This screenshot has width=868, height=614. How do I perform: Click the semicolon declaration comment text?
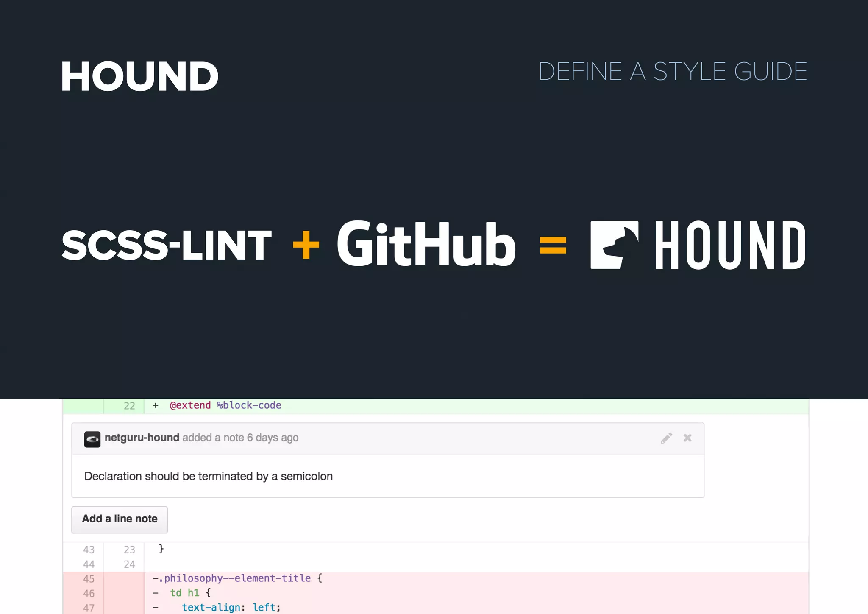(208, 476)
